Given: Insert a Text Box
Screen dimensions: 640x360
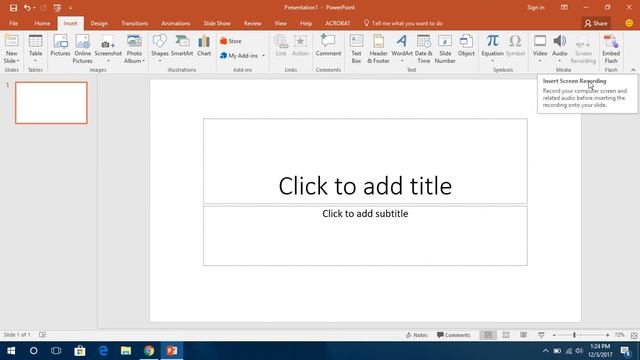Looking at the screenshot, I should tap(356, 49).
